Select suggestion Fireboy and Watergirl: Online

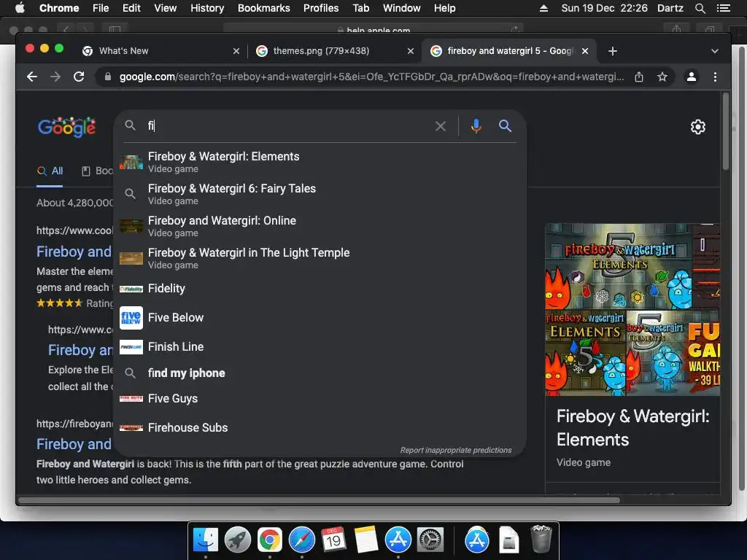click(320, 226)
